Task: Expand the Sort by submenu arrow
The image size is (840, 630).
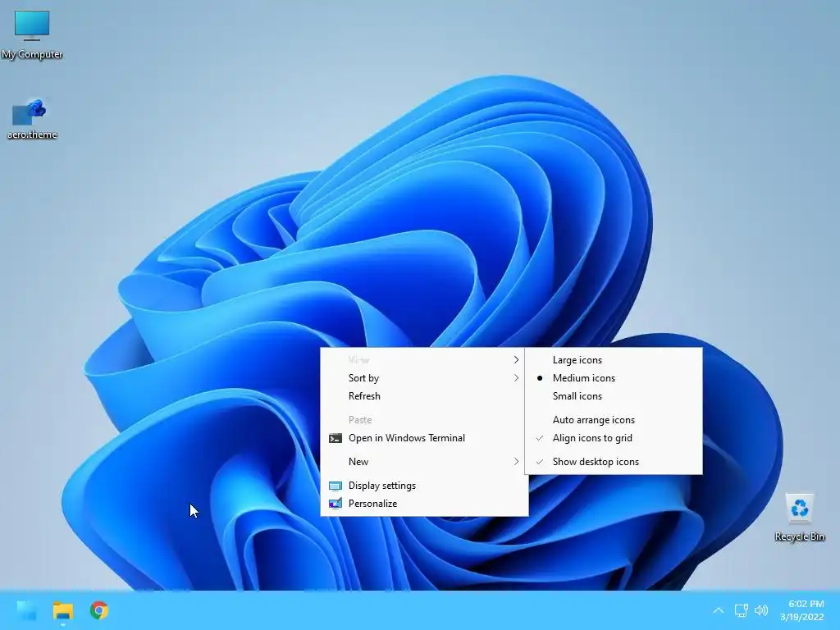Action: coord(516,377)
